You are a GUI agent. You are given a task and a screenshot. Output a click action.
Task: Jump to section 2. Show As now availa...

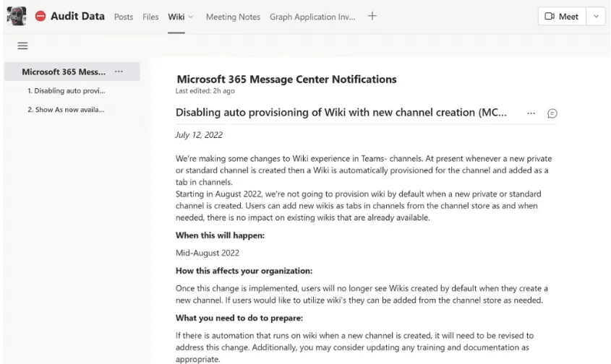[x=66, y=110]
